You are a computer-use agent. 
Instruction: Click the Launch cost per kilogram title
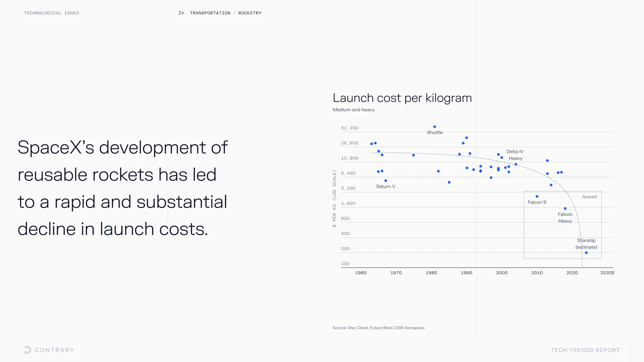(402, 98)
